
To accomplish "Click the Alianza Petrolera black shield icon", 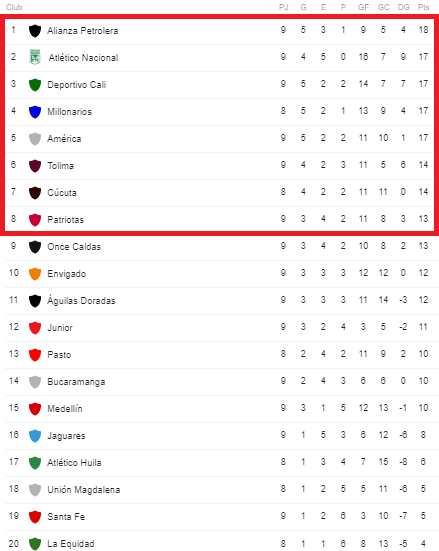I will point(35,31).
